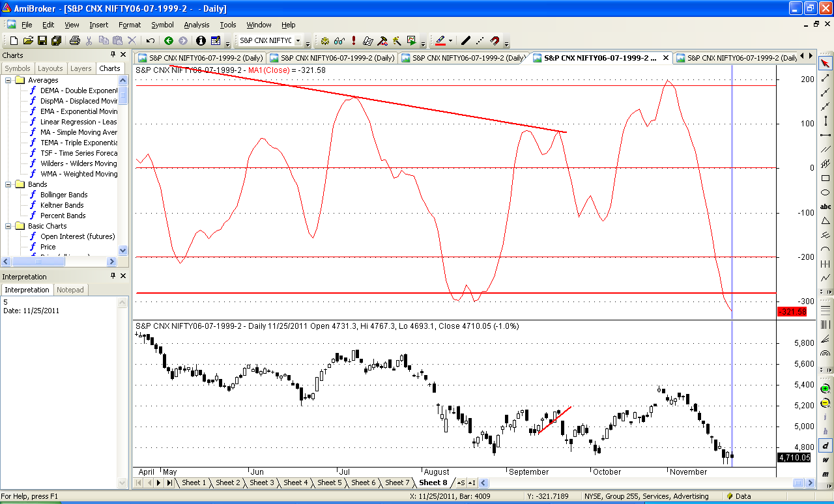Select Keltner Bands indicator
This screenshot has height=504, width=834.
click(62, 205)
